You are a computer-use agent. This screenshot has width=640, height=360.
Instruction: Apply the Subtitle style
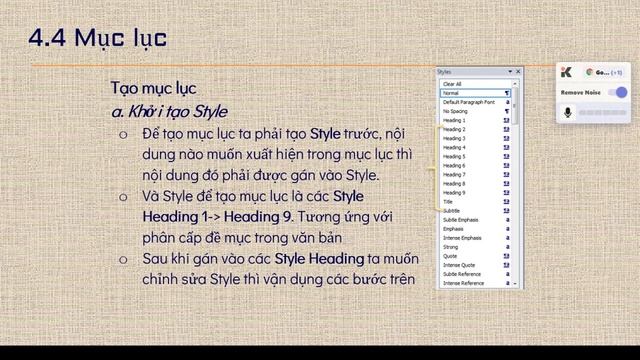click(476, 211)
